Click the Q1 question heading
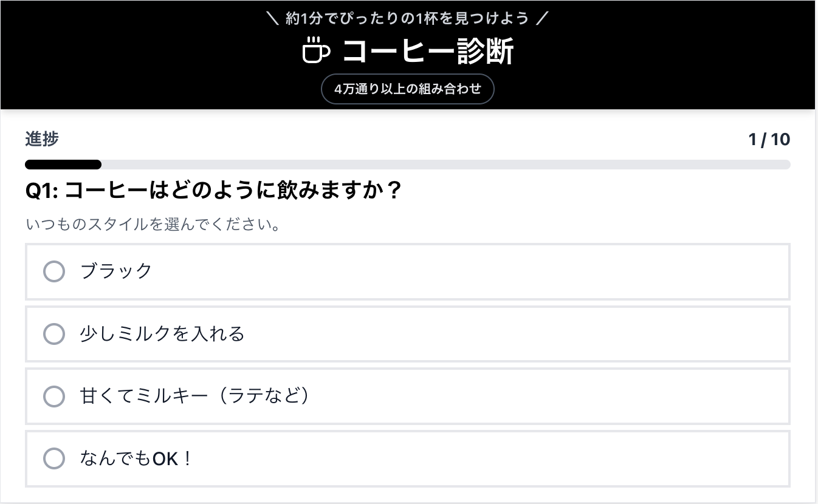Viewport: 818px width, 504px height. point(213,191)
